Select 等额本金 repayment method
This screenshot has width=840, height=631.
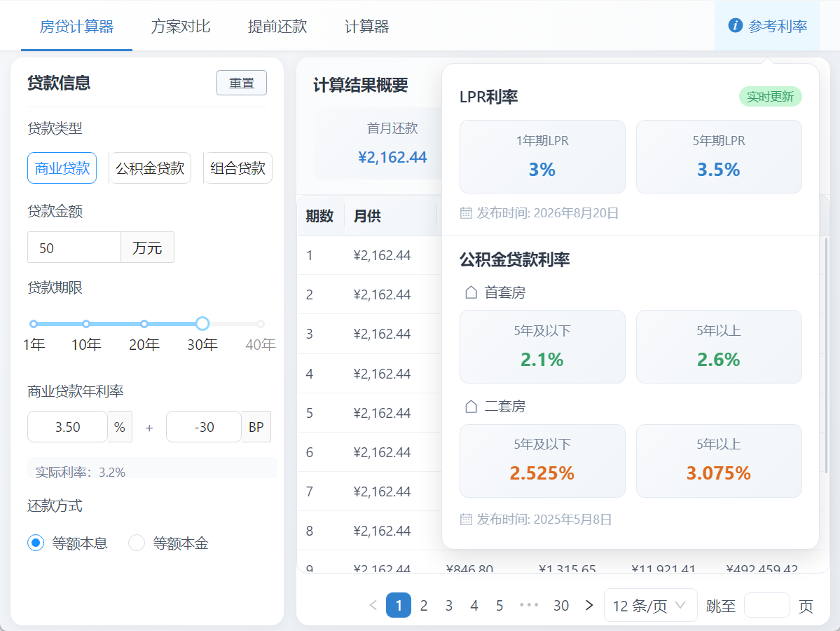pos(137,543)
